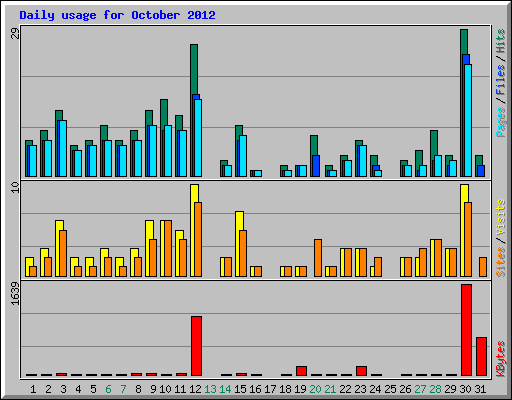Click day 27 weekend label
Screen dimensions: 512x400
pos(420,389)
